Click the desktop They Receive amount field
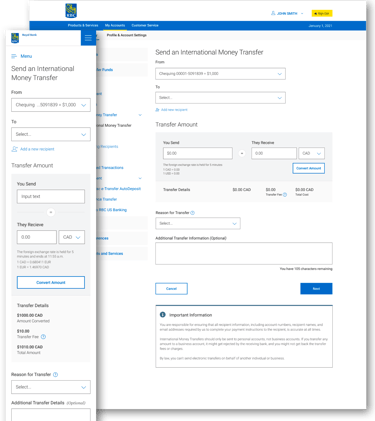The image size is (375, 421). 274,153
